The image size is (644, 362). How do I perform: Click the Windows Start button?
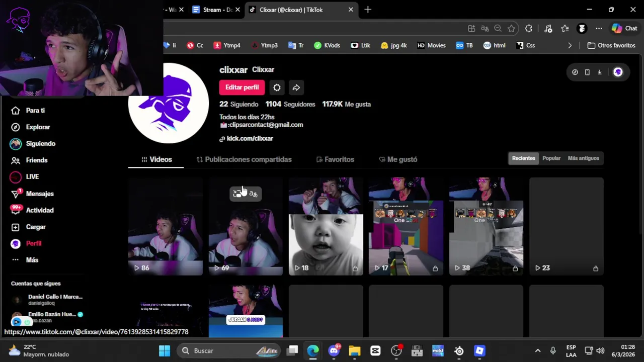coord(165,350)
